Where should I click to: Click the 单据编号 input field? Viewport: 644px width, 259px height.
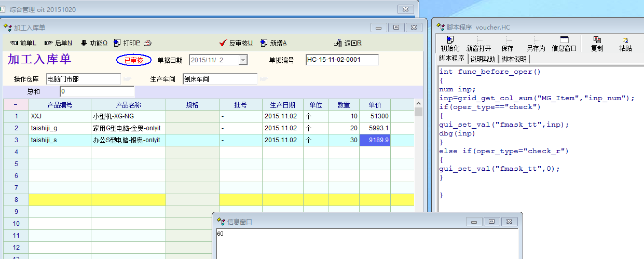(x=342, y=60)
